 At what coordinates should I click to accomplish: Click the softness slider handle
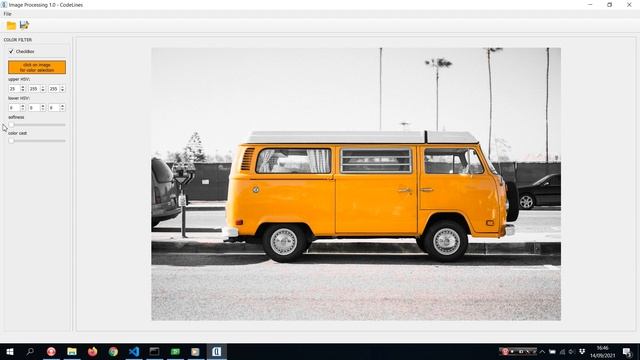pyautogui.click(x=11, y=124)
